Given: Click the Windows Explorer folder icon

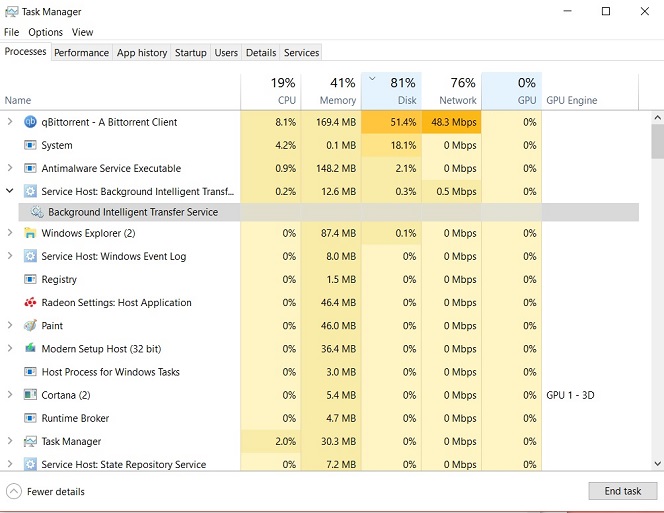Looking at the screenshot, I should [30, 233].
